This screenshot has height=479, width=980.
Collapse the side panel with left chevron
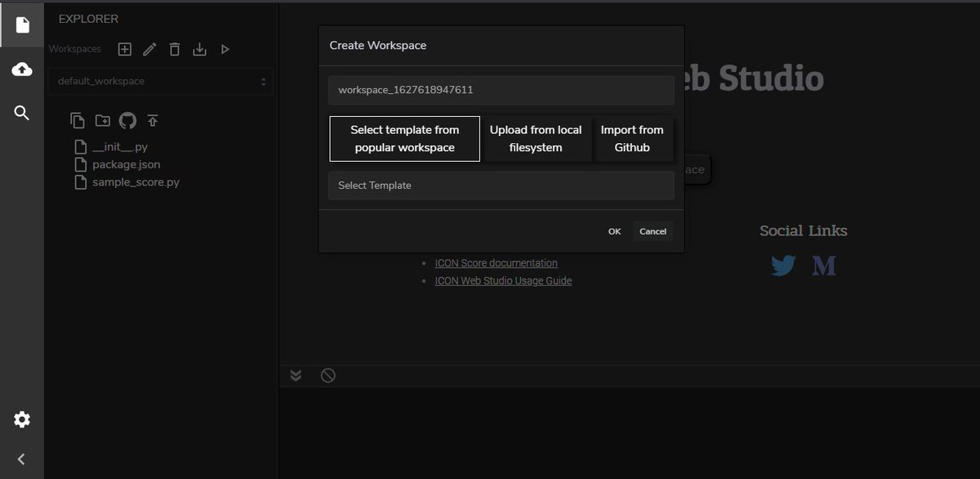pyautogui.click(x=22, y=459)
